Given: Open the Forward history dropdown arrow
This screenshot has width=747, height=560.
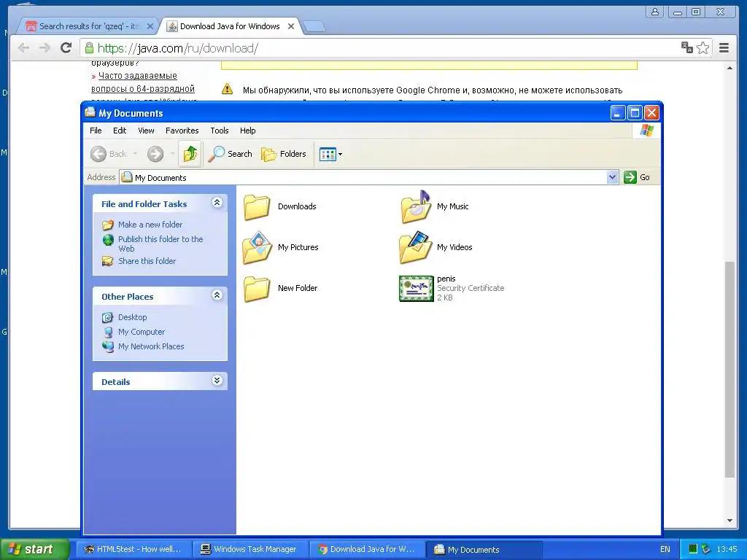Looking at the screenshot, I should click(x=172, y=154).
